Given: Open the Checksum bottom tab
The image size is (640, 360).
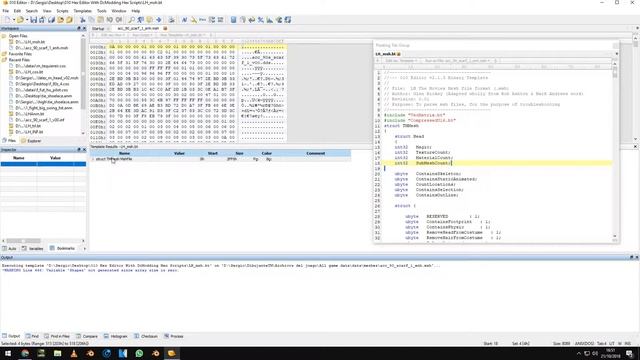Looking at the screenshot, I should tap(146, 336).
